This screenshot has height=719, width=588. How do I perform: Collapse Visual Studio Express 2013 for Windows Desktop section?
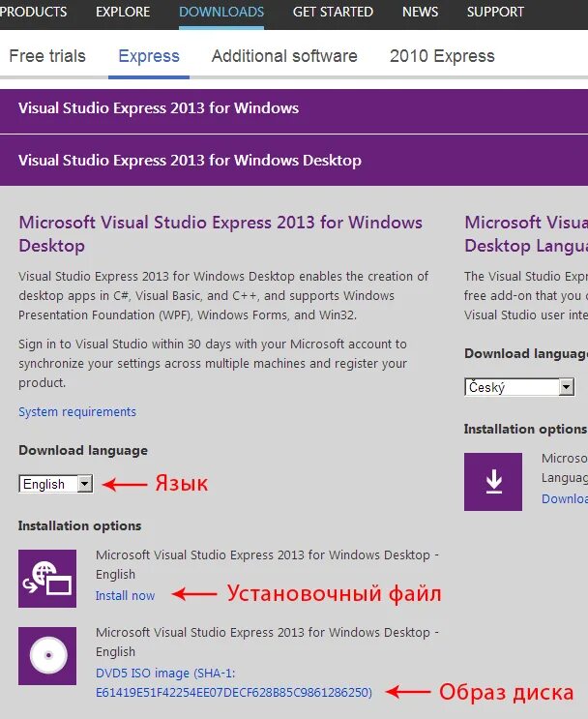pos(294,161)
